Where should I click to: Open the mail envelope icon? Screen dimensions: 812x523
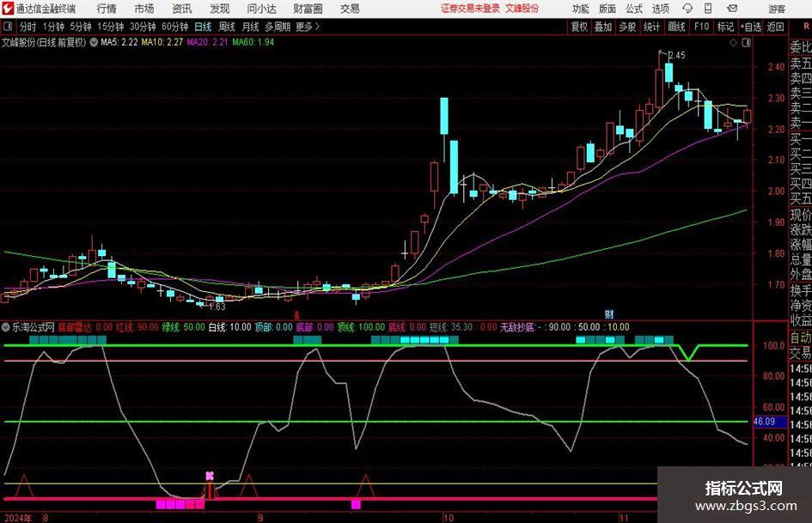(x=732, y=9)
